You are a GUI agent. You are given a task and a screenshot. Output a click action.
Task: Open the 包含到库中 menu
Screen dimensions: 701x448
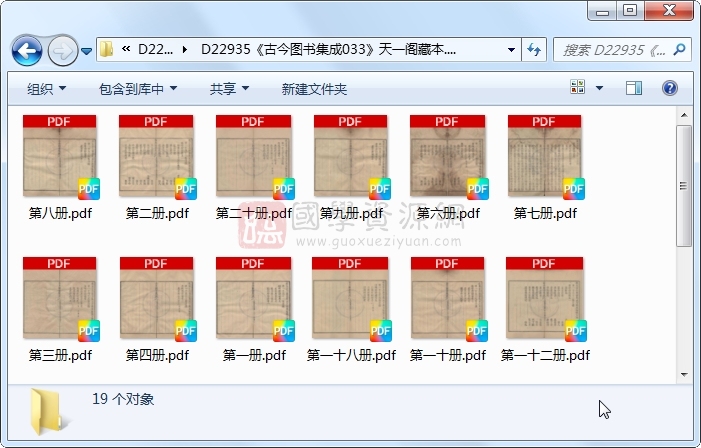[x=138, y=89]
